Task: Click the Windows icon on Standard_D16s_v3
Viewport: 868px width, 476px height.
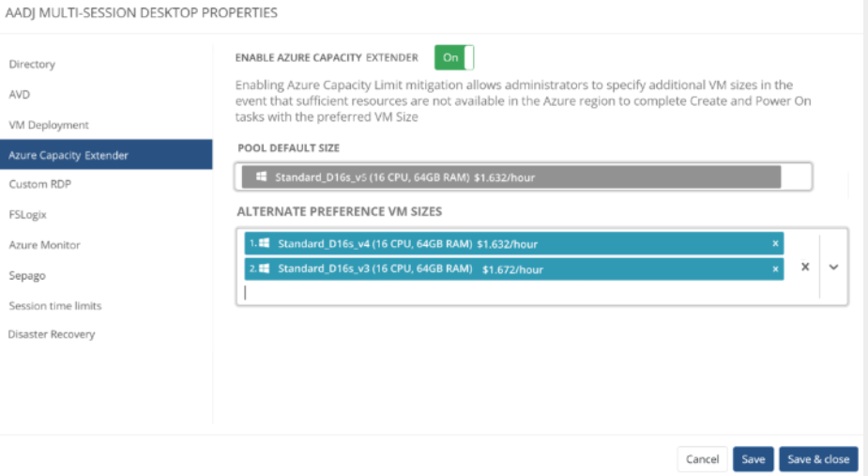Action: [x=265, y=269]
